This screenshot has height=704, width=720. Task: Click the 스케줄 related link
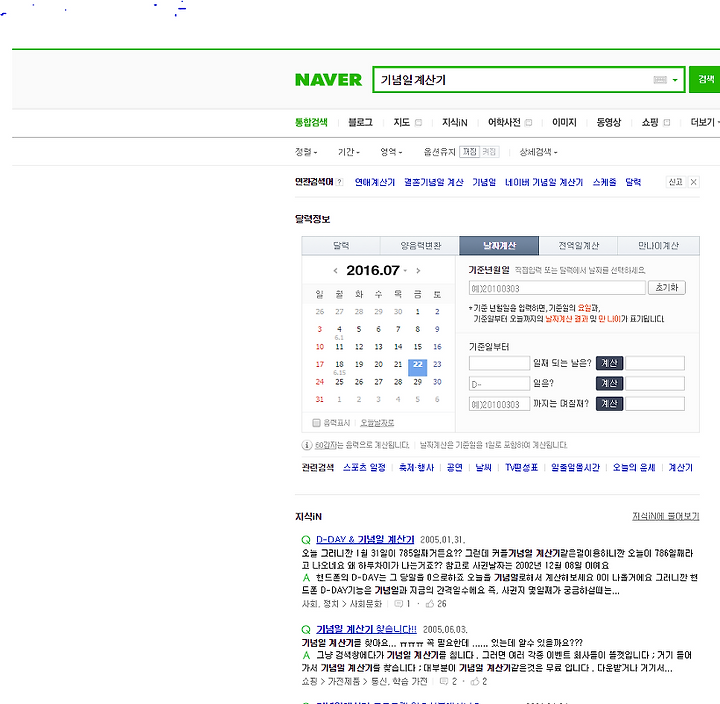pyautogui.click(x=604, y=182)
